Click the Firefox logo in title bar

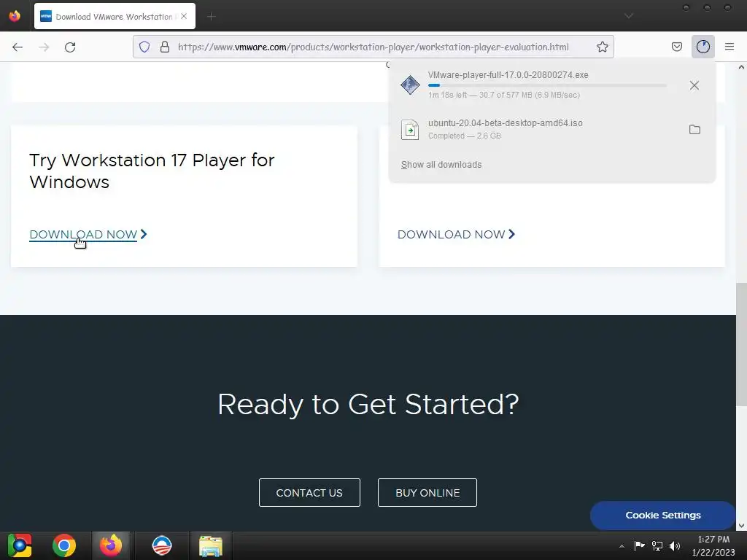pos(15,16)
